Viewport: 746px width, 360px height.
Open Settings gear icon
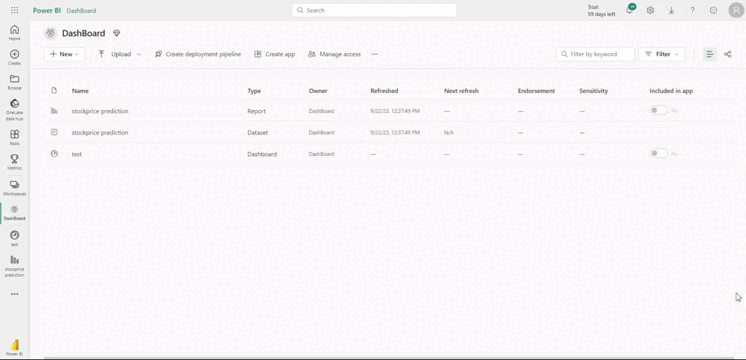(x=650, y=10)
